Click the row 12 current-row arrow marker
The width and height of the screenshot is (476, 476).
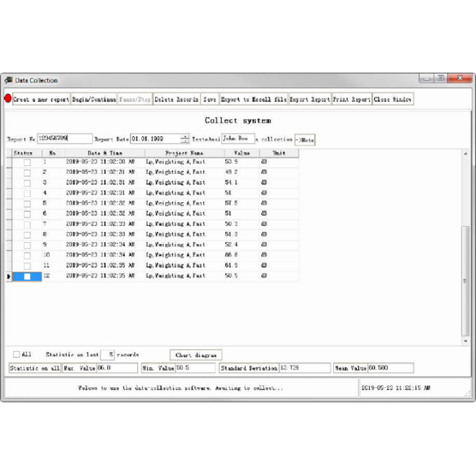click(9, 276)
